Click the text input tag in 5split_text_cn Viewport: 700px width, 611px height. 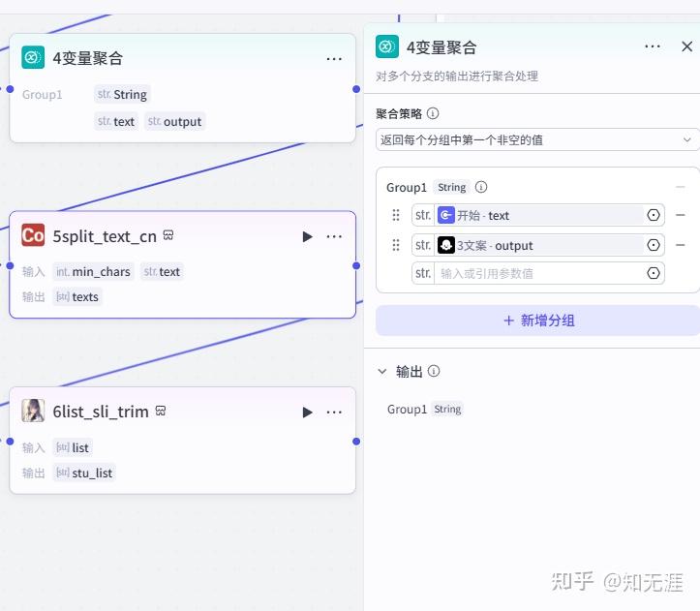(162, 271)
